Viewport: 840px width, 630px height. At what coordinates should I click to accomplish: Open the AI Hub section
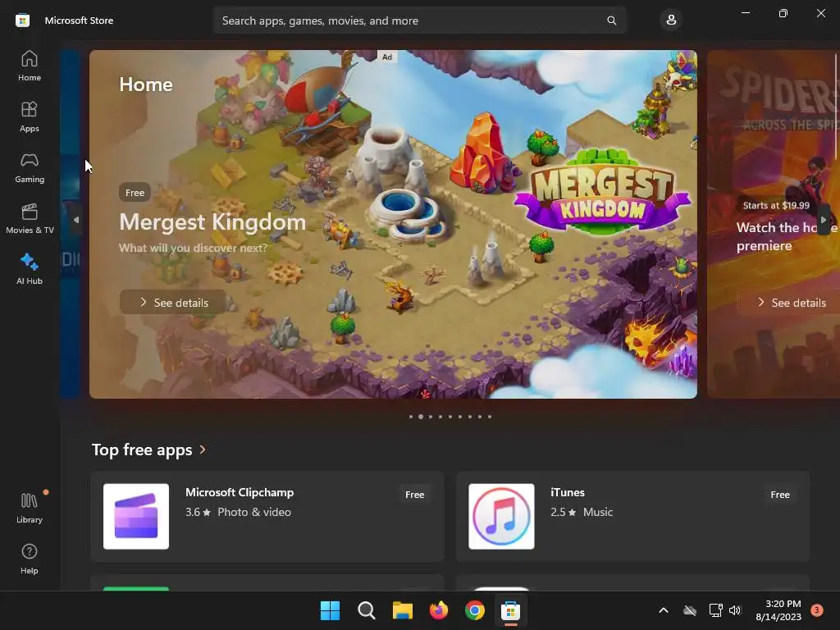point(30,269)
